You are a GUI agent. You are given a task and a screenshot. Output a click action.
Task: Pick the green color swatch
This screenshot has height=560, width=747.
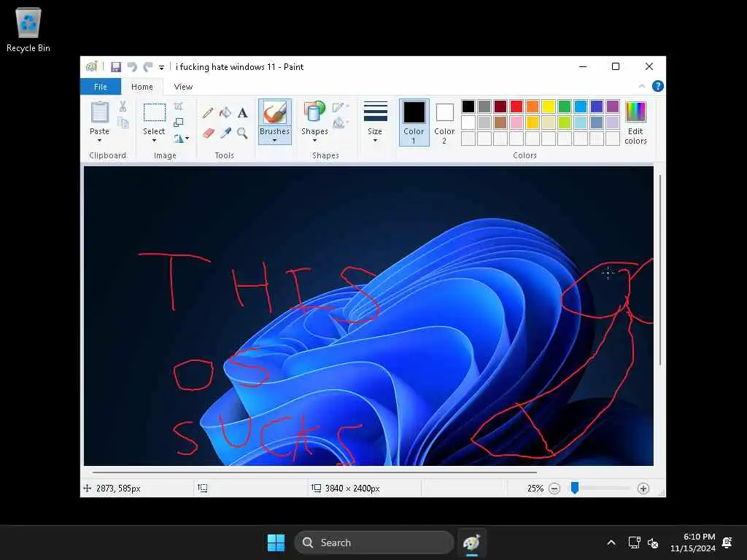(565, 106)
